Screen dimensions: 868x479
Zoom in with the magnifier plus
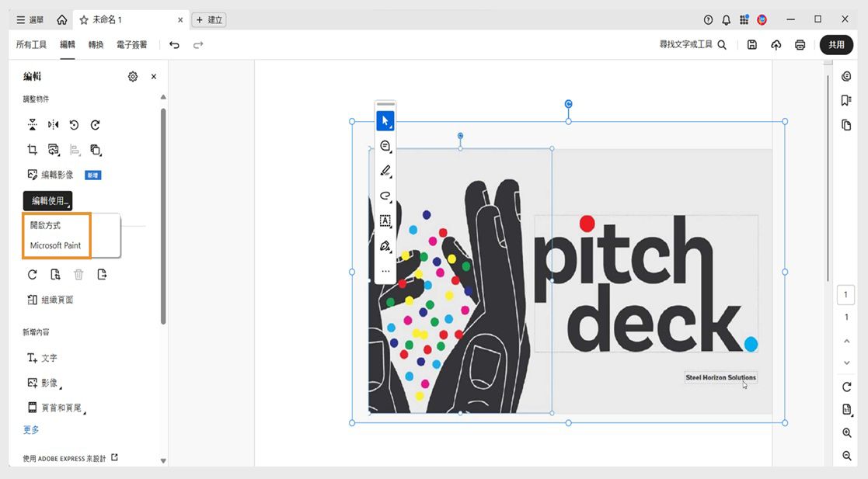[846, 433]
